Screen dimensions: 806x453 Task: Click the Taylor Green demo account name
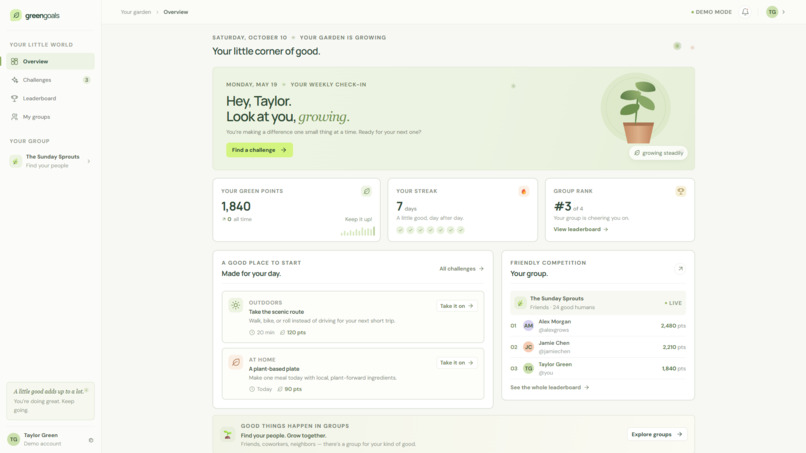pos(41,435)
